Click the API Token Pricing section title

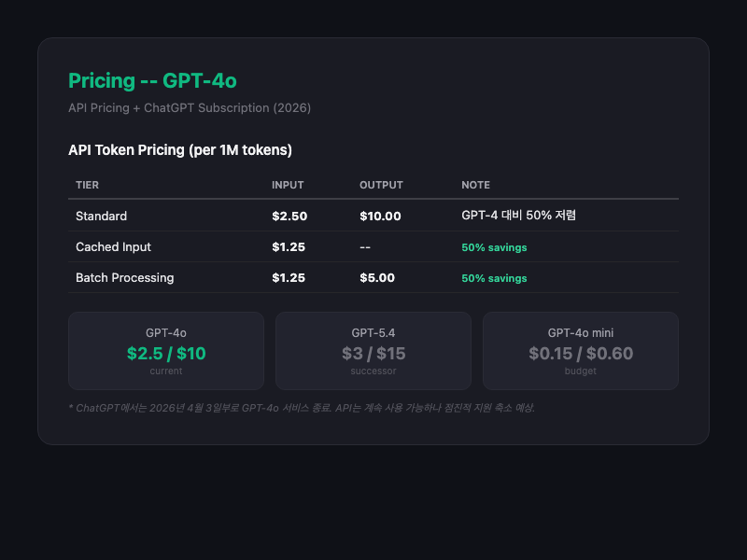click(x=180, y=149)
